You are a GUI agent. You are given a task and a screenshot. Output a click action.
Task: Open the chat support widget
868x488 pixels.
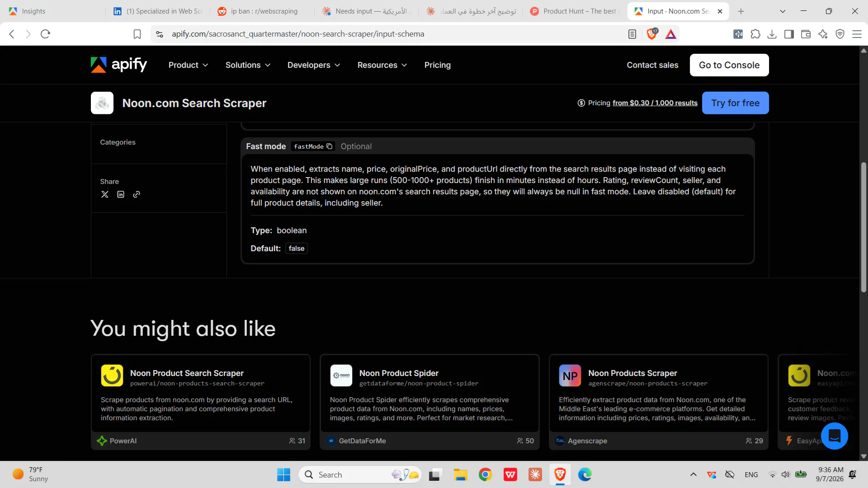834,436
